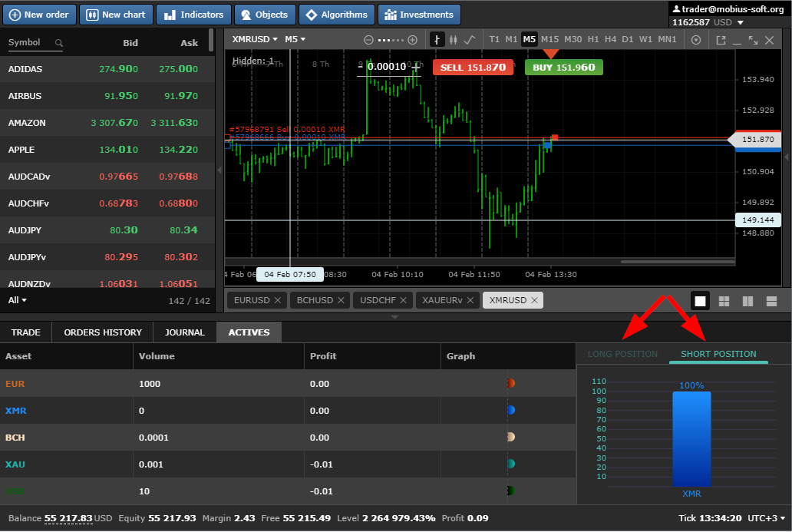Switch chart timeframe to W1
The image size is (792, 532).
point(645,39)
